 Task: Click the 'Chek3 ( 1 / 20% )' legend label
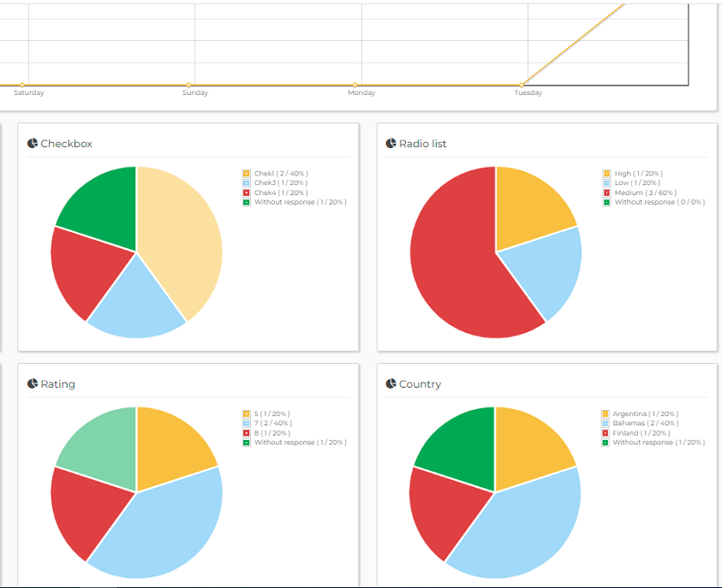281,182
